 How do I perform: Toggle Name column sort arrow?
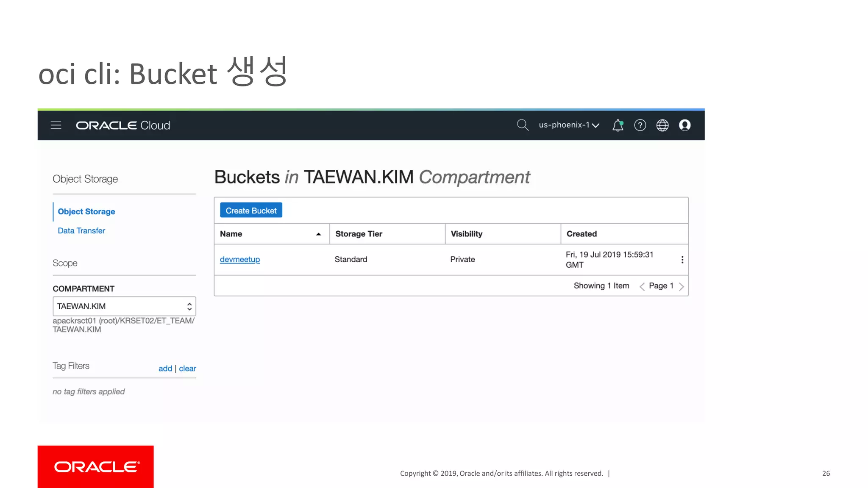click(x=318, y=234)
